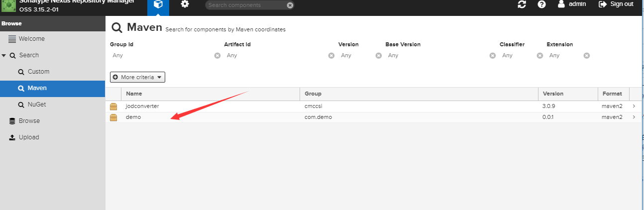Screen dimensions: 644x210
Task: Open the help question mark icon
Action: pos(542,4)
